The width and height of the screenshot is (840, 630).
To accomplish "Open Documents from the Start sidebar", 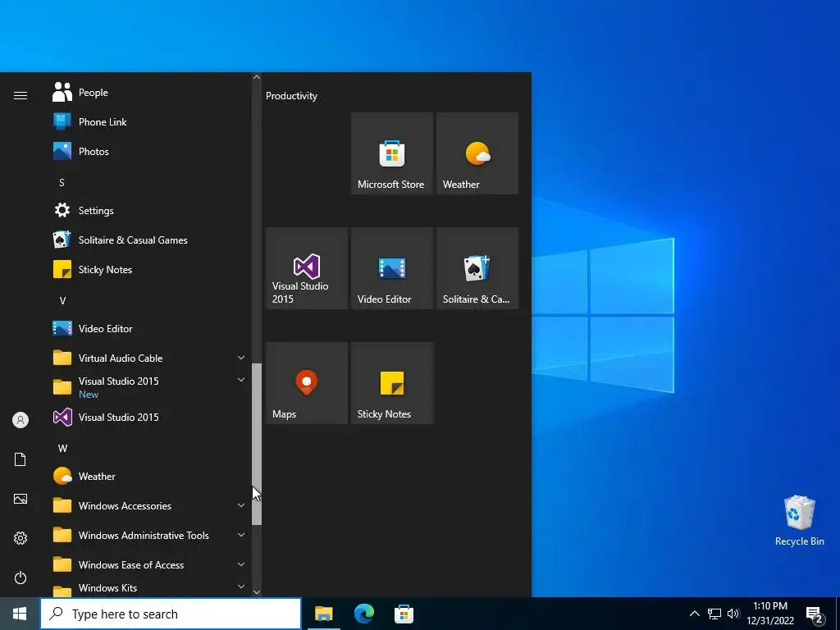I will tap(21, 459).
